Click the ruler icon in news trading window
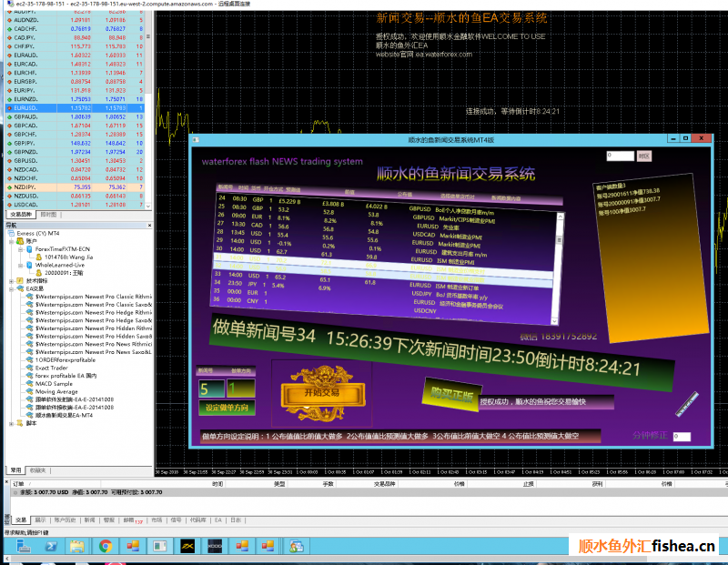The image size is (728, 565). click(x=687, y=404)
